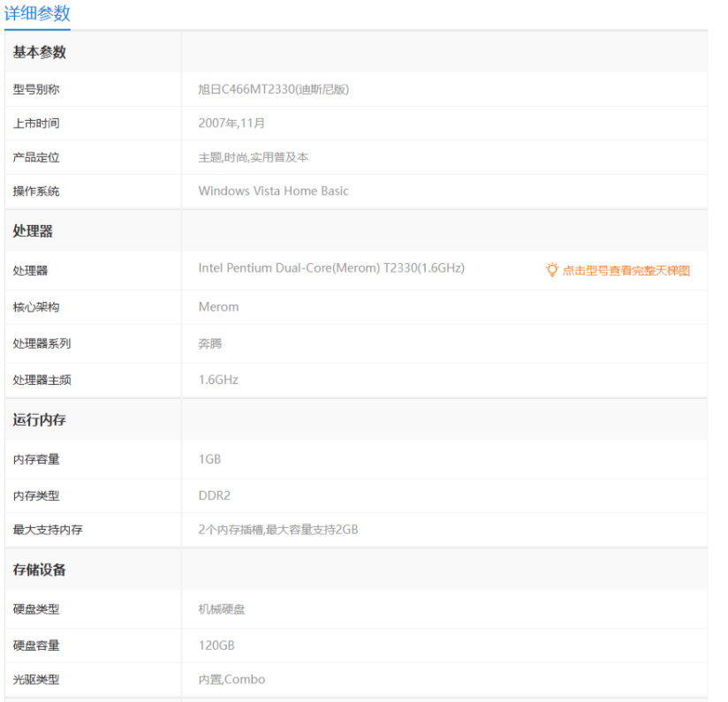Viewport: 728px width, 702px height.
Task: Click the 硬盘容量 label
Action: point(36,645)
